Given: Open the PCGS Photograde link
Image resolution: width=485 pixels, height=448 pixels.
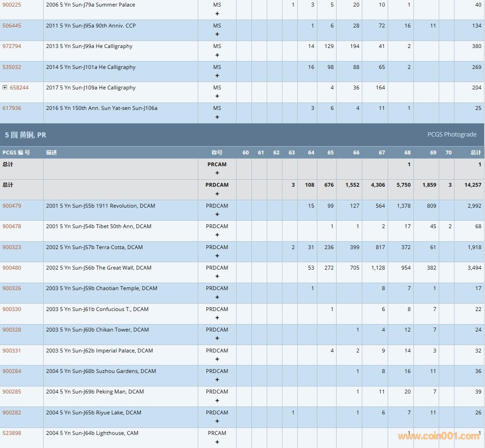Looking at the screenshot, I should coord(452,134).
